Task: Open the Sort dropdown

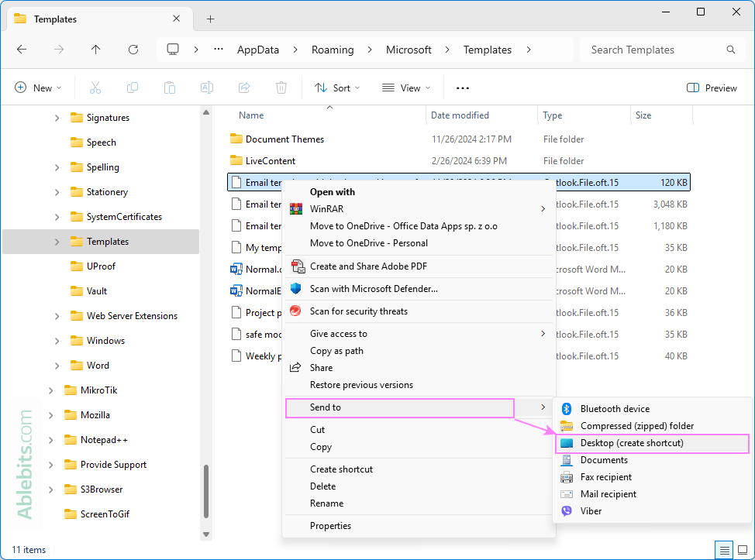Action: [x=337, y=88]
